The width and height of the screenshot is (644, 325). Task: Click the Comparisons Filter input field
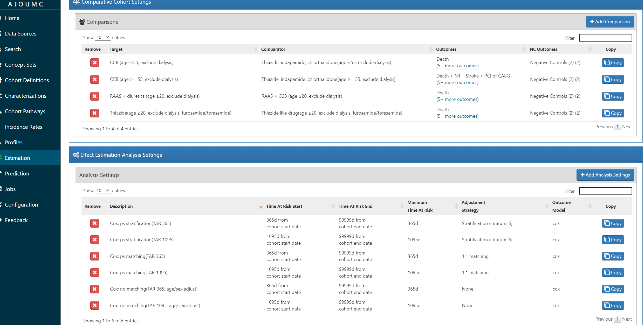tap(605, 38)
